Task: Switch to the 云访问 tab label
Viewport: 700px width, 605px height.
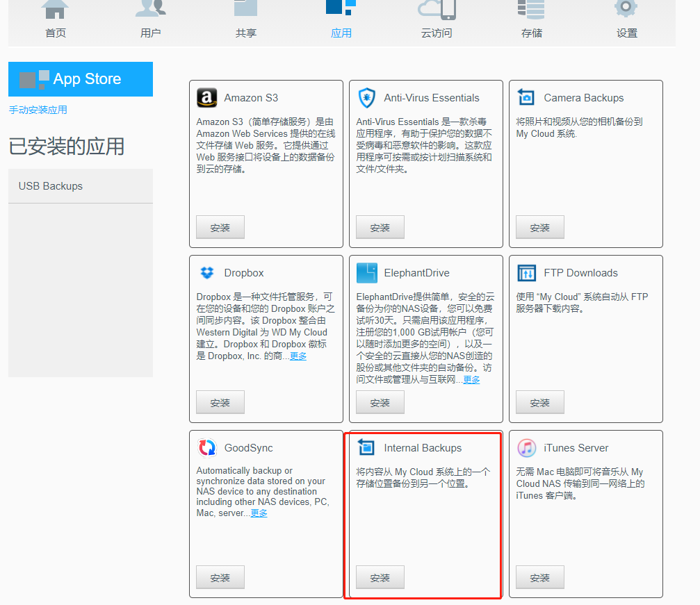Action: (437, 33)
